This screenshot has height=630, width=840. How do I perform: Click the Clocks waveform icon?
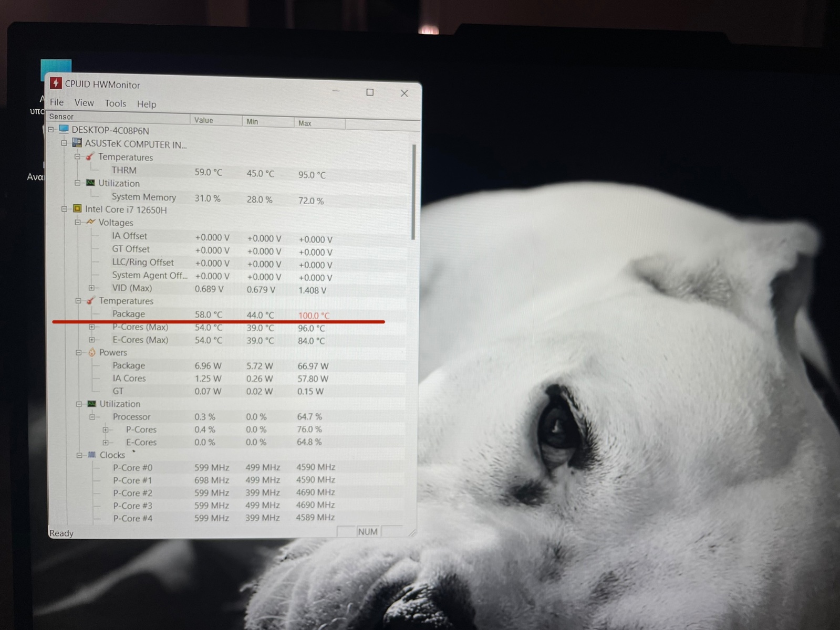(92, 455)
